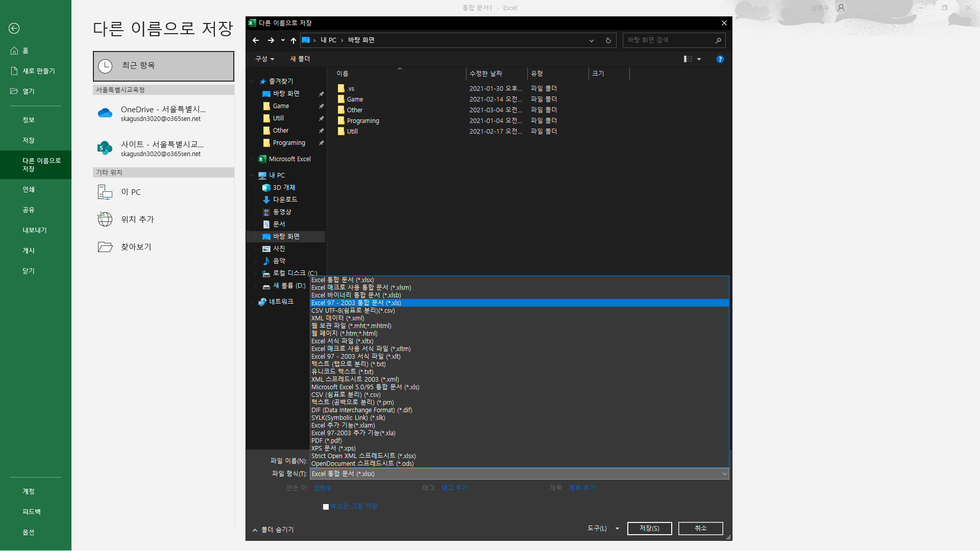Choose Excel 매크로 사용 통합 문서 (*.xlsm)

tap(520, 288)
